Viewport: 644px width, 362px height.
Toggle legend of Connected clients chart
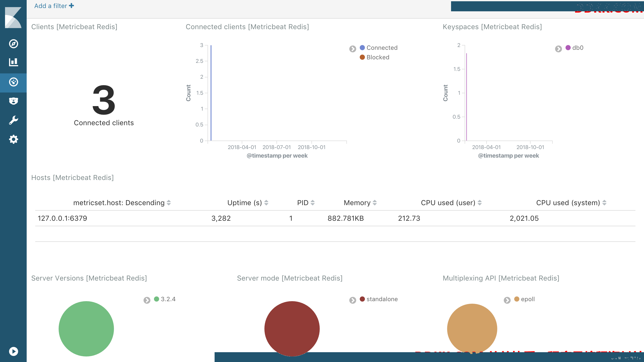click(x=353, y=49)
